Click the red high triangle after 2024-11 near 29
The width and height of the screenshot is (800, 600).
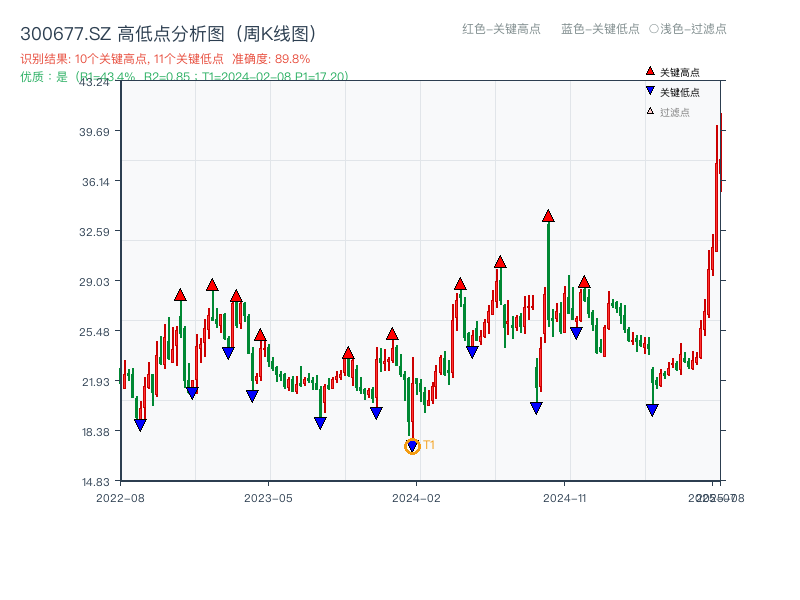pos(585,282)
